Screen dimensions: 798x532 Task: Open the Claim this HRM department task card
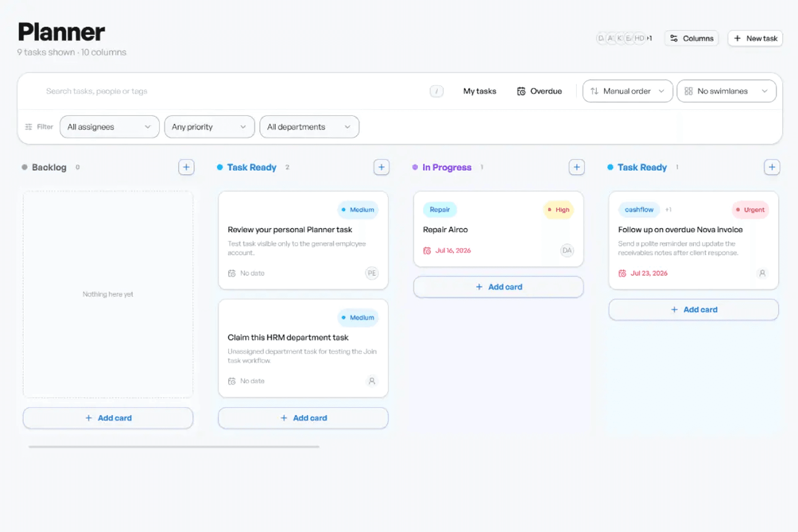pos(303,348)
